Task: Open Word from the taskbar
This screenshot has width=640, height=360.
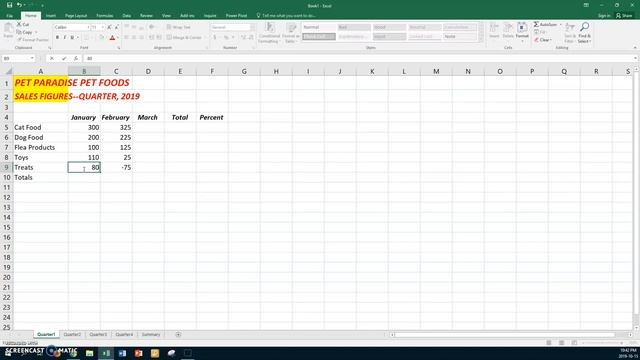Action: (122, 353)
